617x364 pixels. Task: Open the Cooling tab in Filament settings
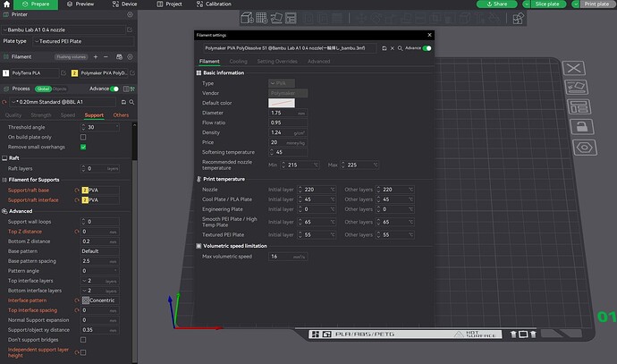(x=239, y=62)
